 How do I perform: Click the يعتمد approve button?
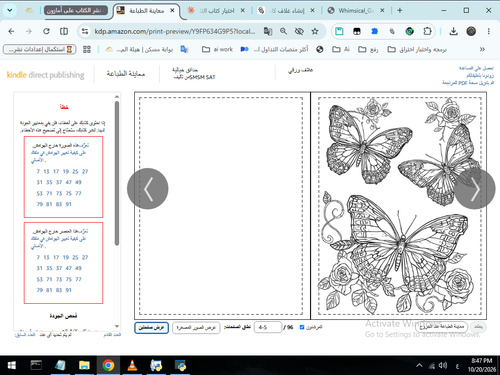[x=479, y=327]
